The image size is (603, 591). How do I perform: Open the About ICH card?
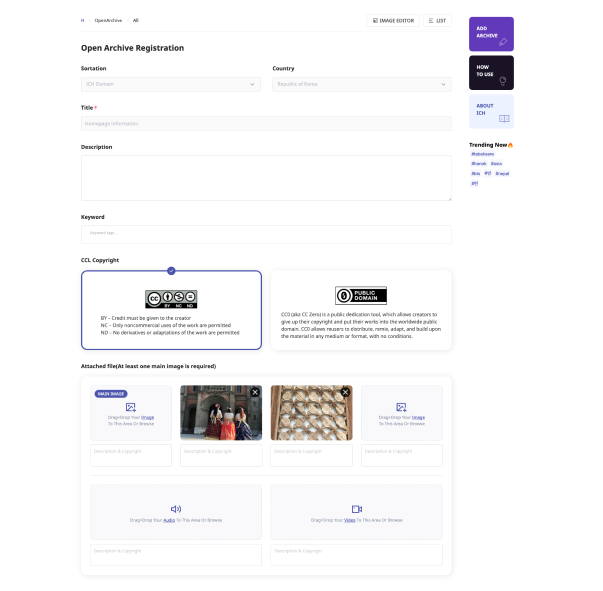(491, 112)
